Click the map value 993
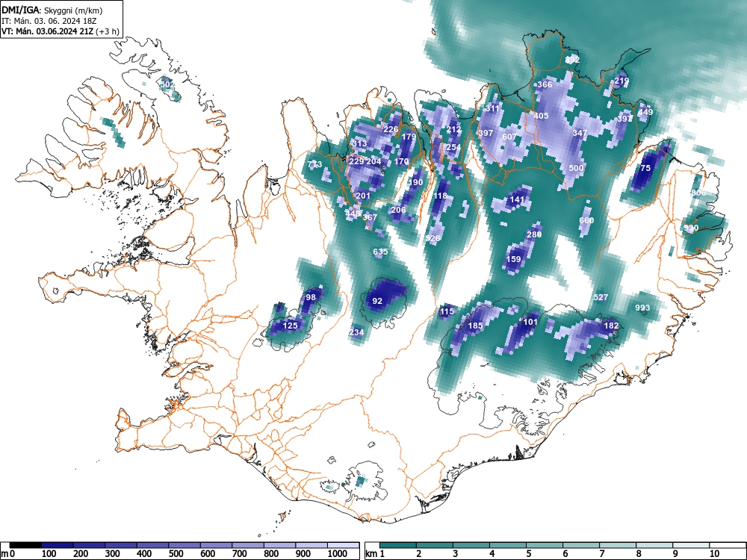This screenshot has width=747, height=560. (642, 308)
